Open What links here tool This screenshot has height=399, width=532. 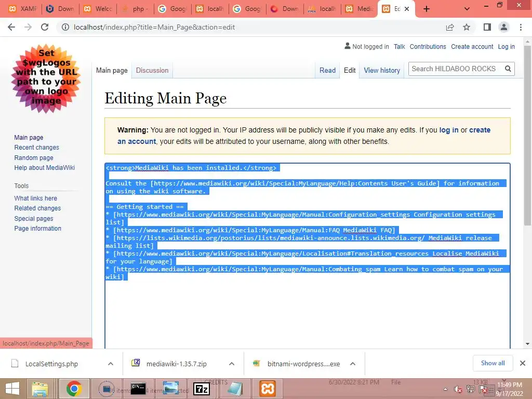point(36,198)
